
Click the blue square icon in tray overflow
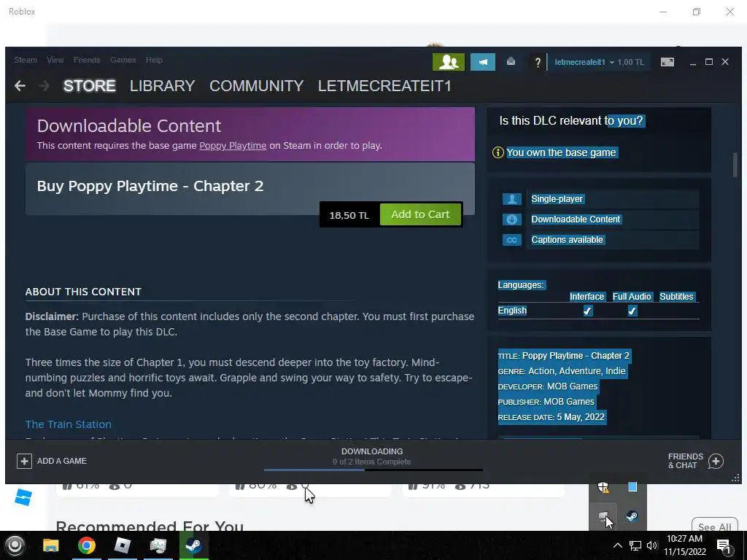[632, 486]
